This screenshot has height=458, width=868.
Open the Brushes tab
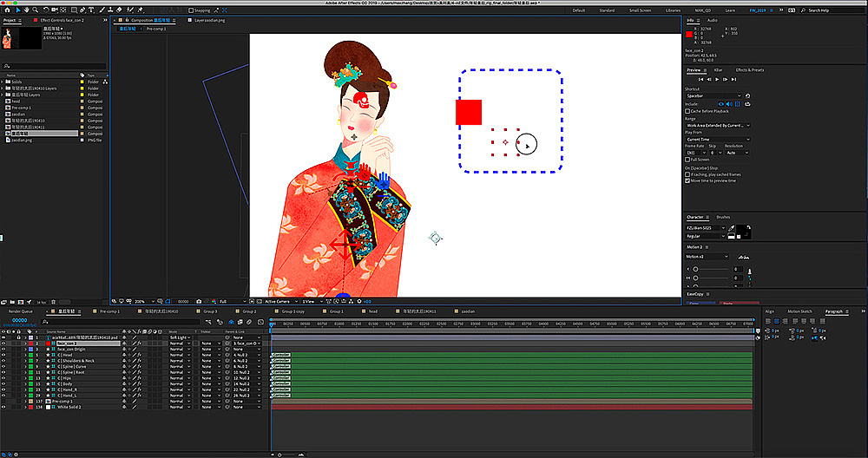pos(723,217)
